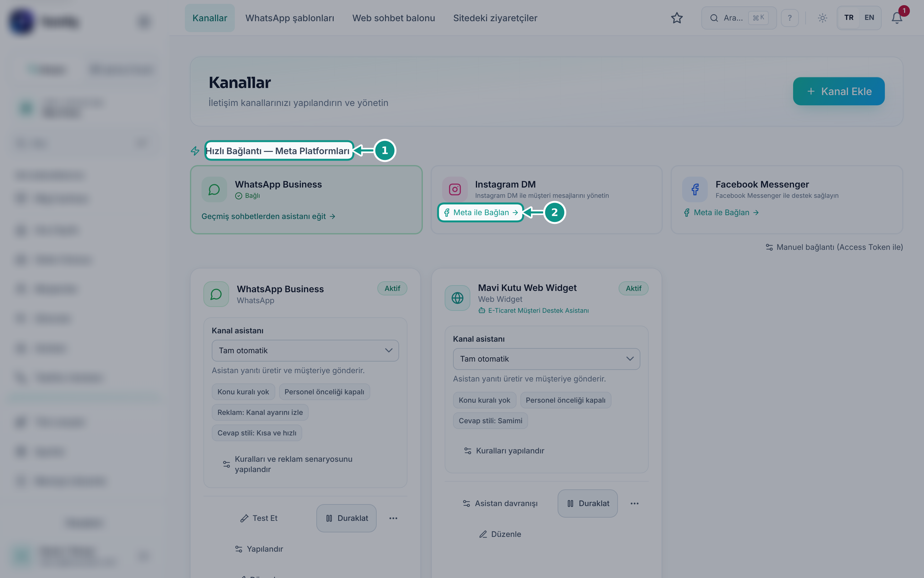Open Web sohbet balonu tab
This screenshot has height=578, width=924.
394,18
